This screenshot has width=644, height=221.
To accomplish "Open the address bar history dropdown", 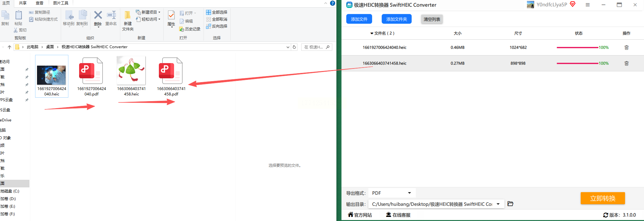I will pos(288,47).
